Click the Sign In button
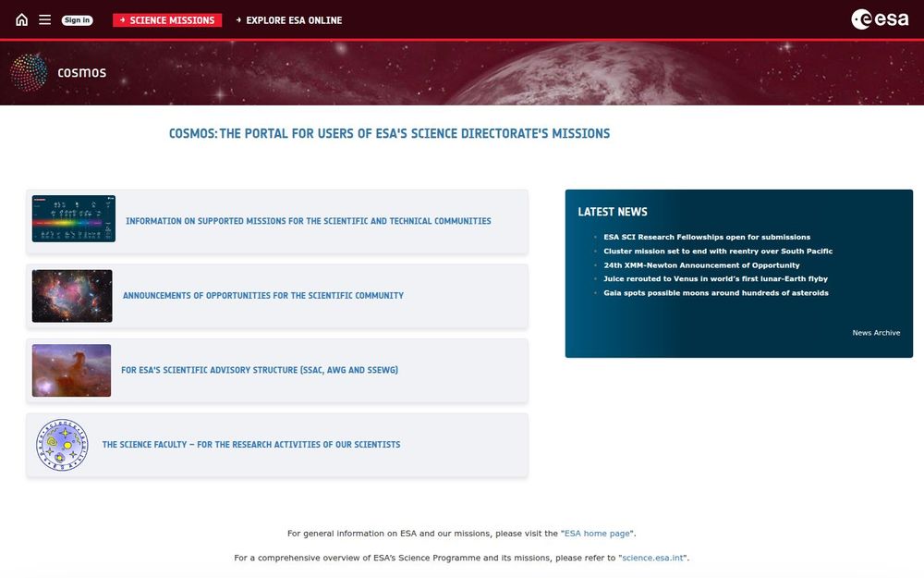This screenshot has width=924, height=578. pos(78,20)
